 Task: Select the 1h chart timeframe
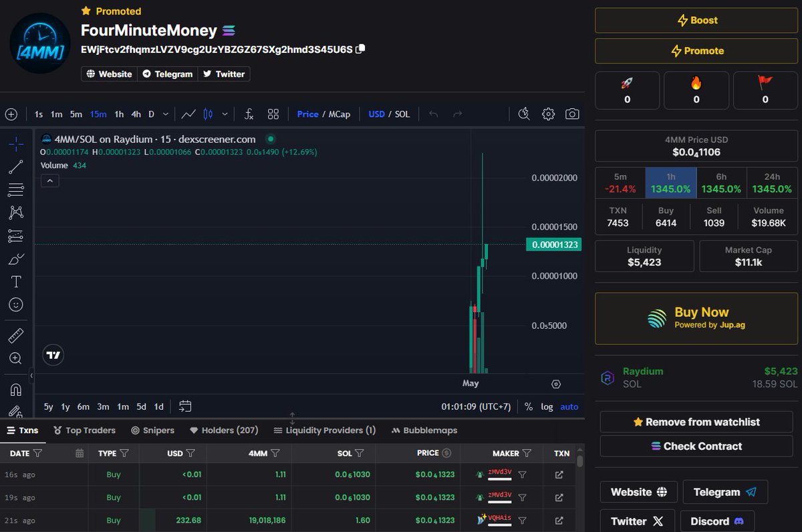click(x=118, y=114)
